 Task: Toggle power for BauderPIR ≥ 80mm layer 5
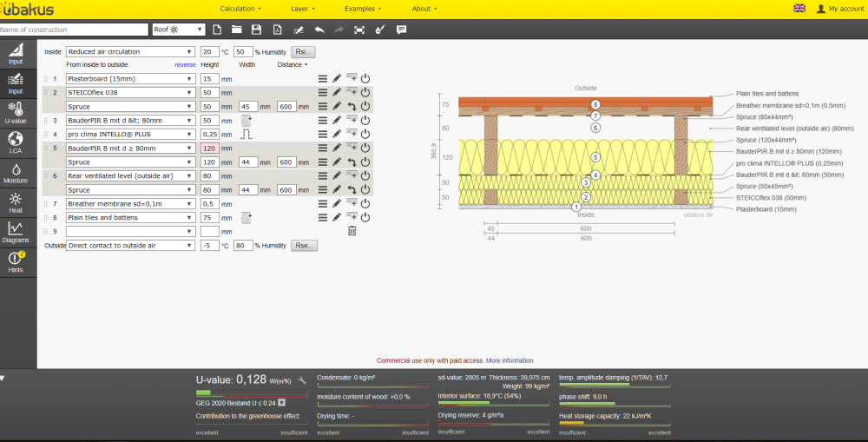(365, 148)
